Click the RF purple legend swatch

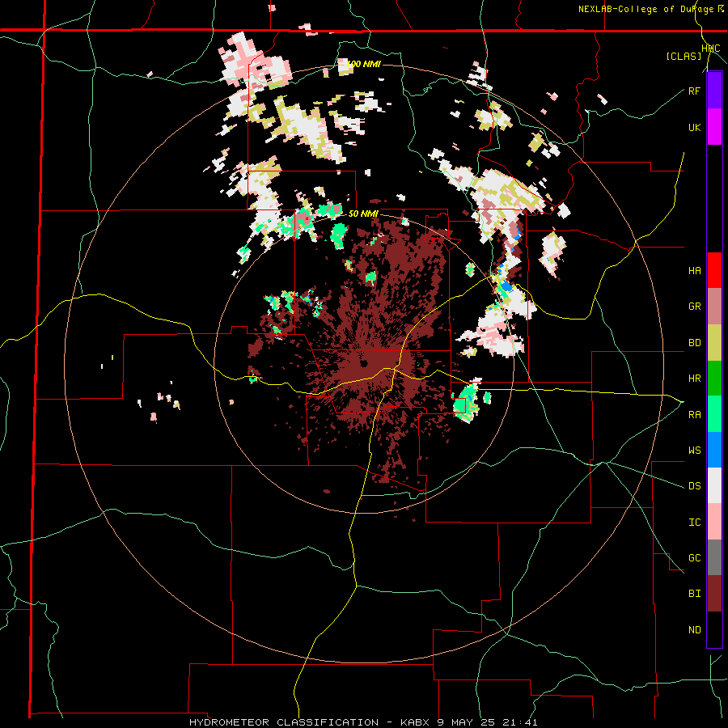tap(714, 91)
